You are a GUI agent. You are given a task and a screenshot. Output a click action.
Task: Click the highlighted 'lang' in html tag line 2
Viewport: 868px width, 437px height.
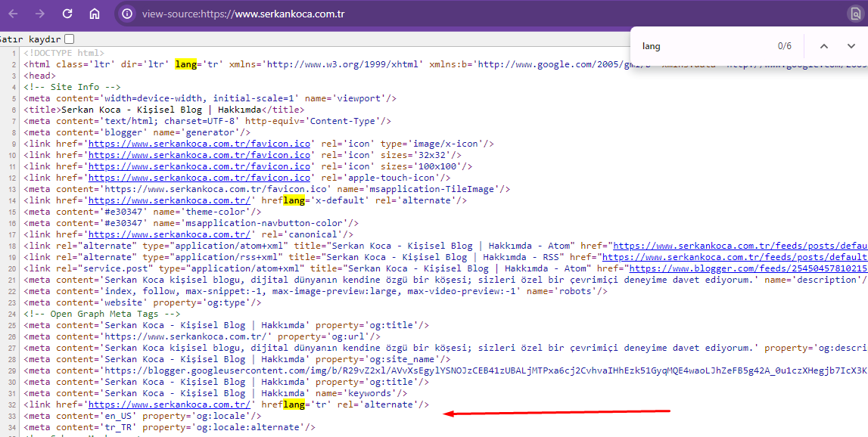tap(186, 64)
